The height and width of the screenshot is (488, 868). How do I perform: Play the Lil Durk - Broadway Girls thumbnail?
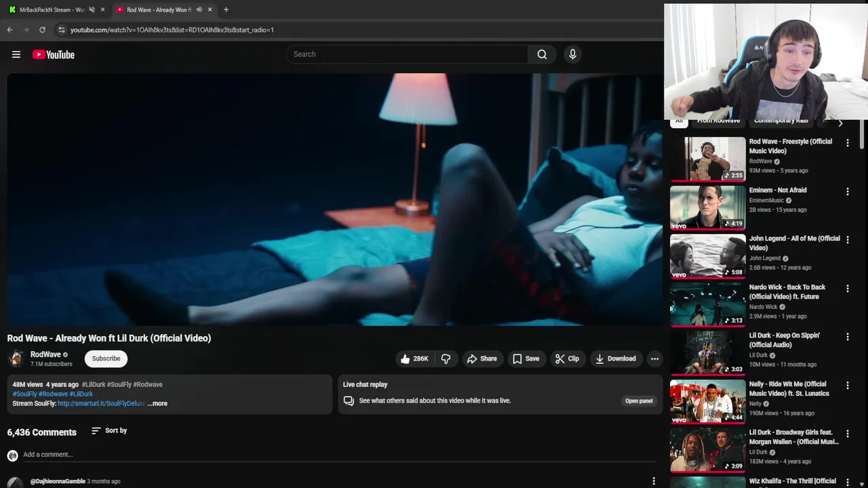pyautogui.click(x=707, y=449)
